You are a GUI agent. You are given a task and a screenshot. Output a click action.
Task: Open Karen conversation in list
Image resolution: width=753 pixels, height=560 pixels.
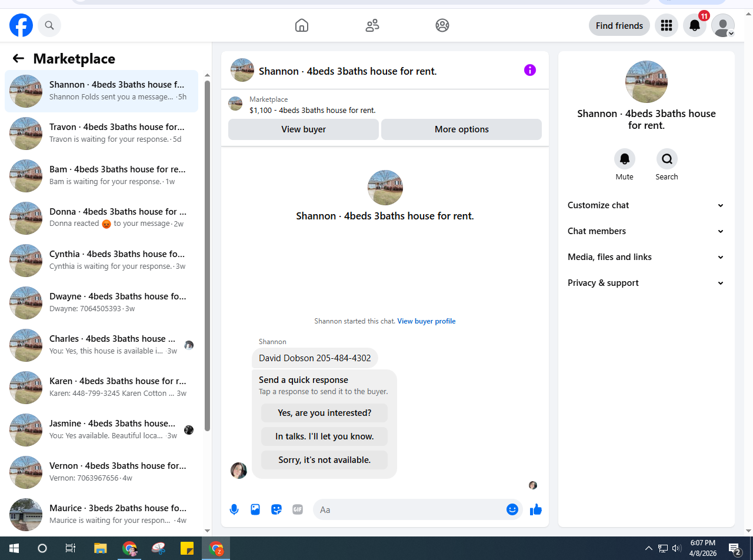(102, 388)
